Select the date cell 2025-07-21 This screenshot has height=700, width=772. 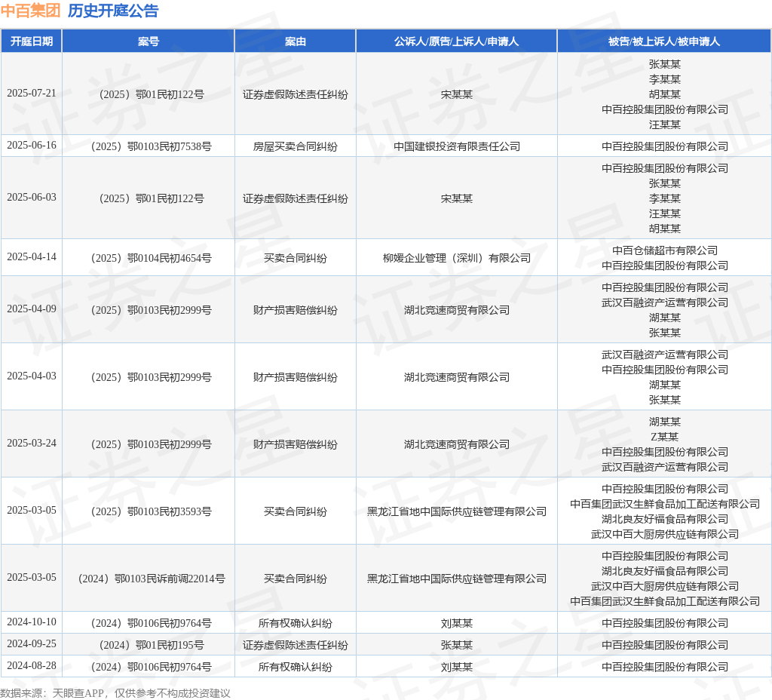32,93
